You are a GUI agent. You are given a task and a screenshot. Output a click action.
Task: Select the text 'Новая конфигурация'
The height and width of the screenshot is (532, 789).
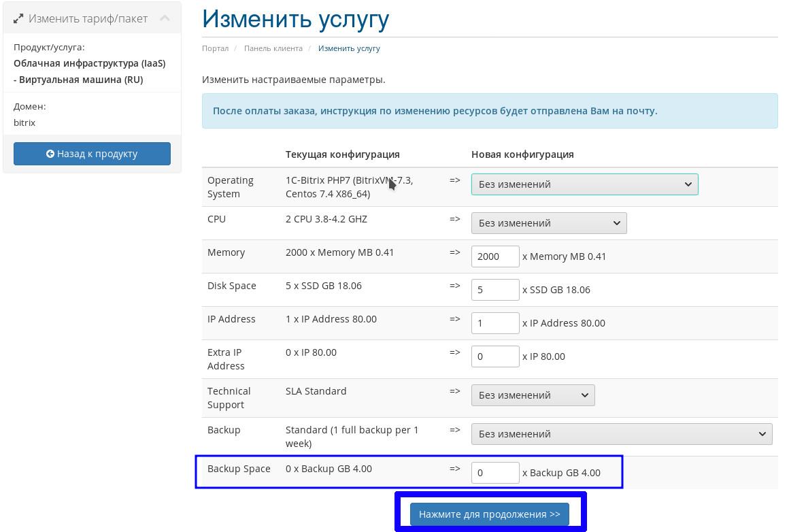[x=522, y=154]
